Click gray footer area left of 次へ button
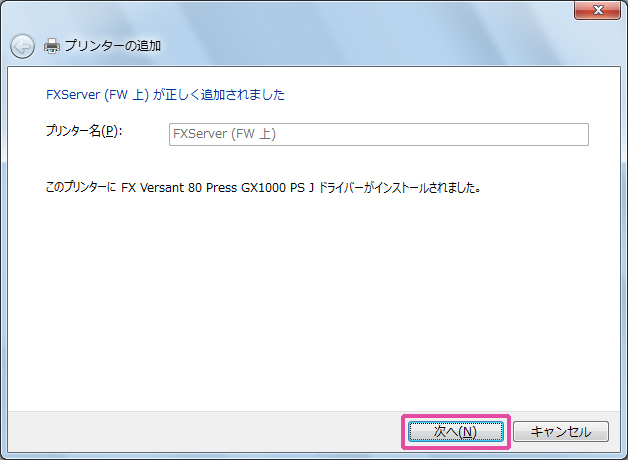Viewport: 628px width, 460px height. click(x=200, y=432)
